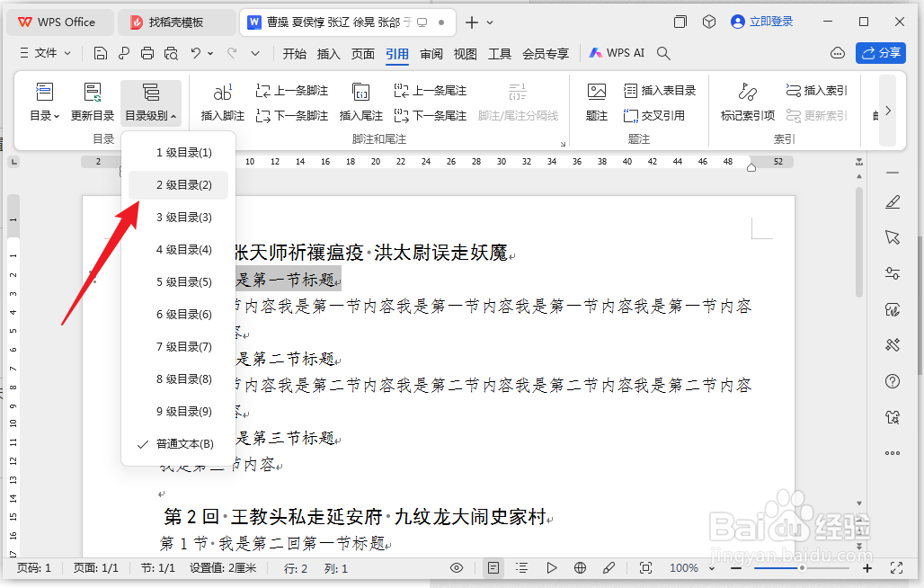The width and height of the screenshot is (924, 588).
Task: Click Mark Index Entry (标记索引项)
Action: pyautogui.click(x=748, y=102)
